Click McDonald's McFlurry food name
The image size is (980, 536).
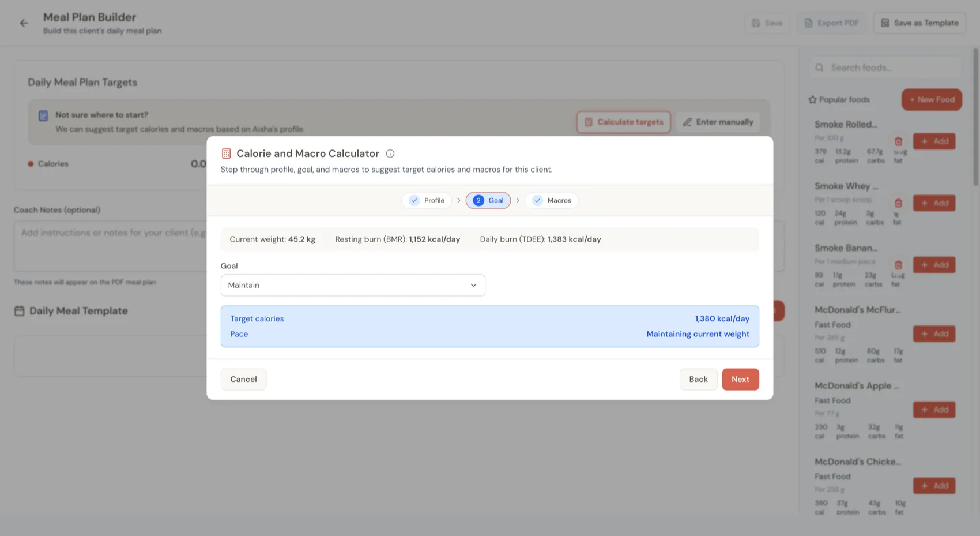coord(857,310)
